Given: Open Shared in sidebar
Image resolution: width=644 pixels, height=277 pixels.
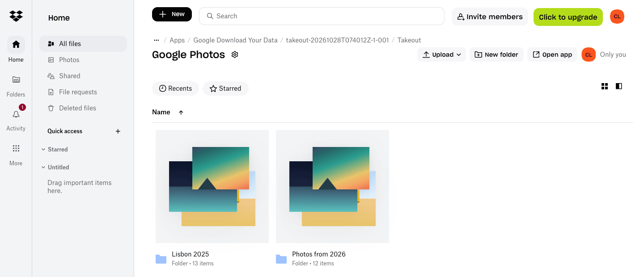Looking at the screenshot, I should 83,76.
